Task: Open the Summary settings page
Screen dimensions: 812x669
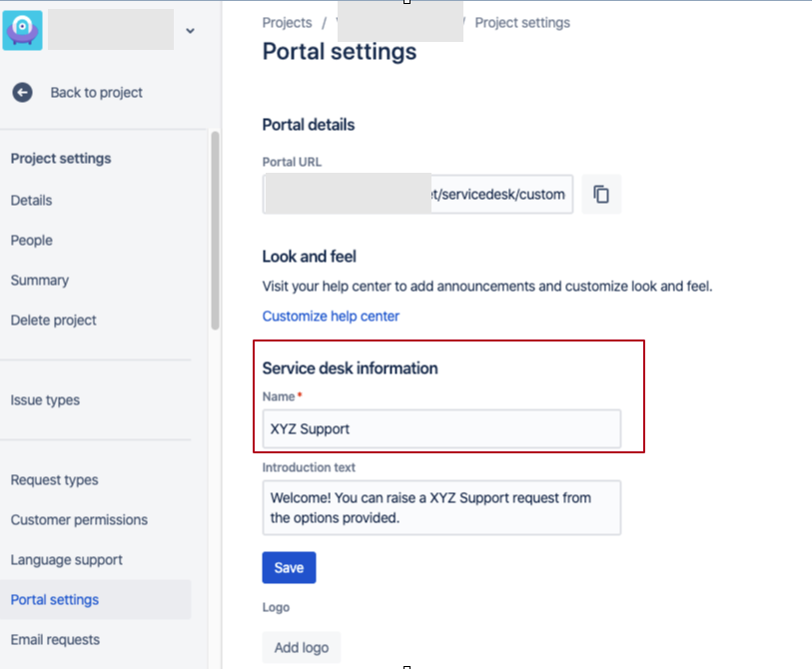Action: pyautogui.click(x=40, y=281)
